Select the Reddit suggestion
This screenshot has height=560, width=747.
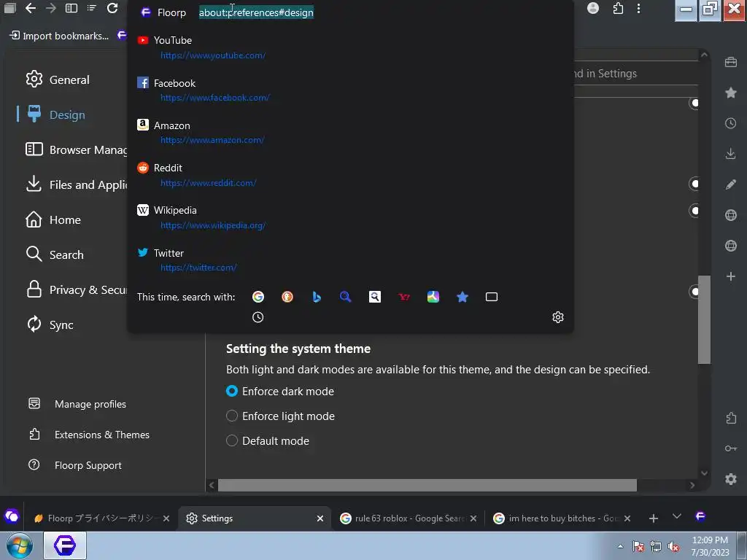click(x=350, y=175)
